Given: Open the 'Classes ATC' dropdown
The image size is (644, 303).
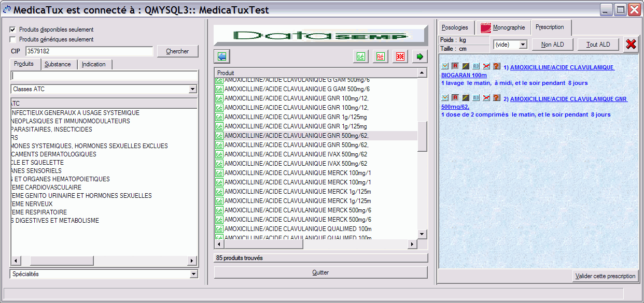Looking at the screenshot, I should 104,89.
